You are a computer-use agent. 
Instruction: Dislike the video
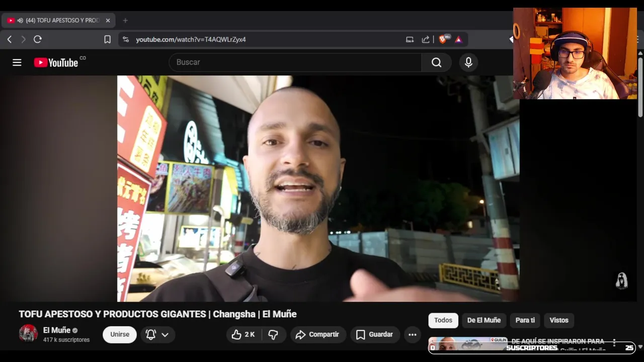[x=273, y=334]
